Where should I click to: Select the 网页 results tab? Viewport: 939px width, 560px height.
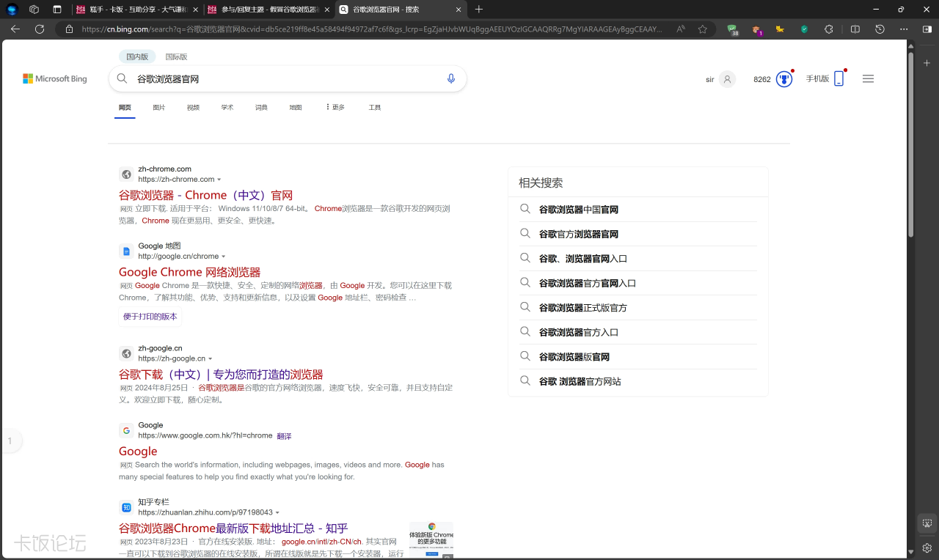[125, 107]
